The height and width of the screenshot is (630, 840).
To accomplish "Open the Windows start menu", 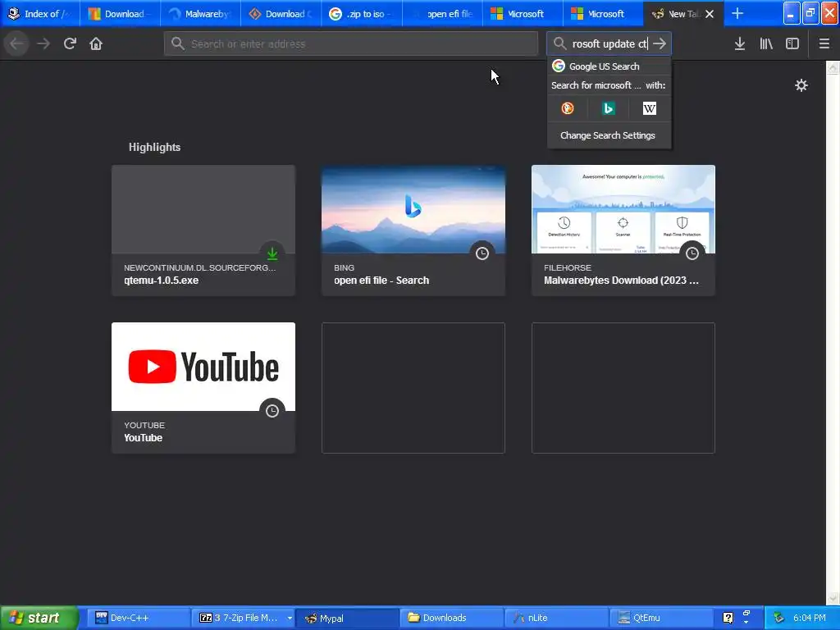I will [39, 618].
